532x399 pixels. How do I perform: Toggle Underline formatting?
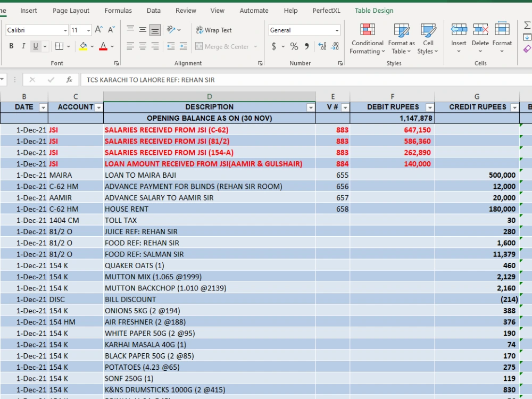(x=36, y=46)
